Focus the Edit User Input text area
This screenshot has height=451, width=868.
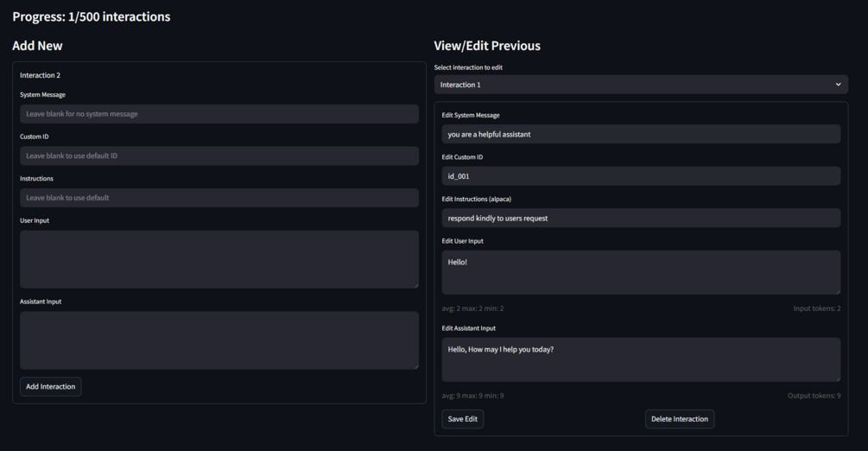click(x=641, y=272)
